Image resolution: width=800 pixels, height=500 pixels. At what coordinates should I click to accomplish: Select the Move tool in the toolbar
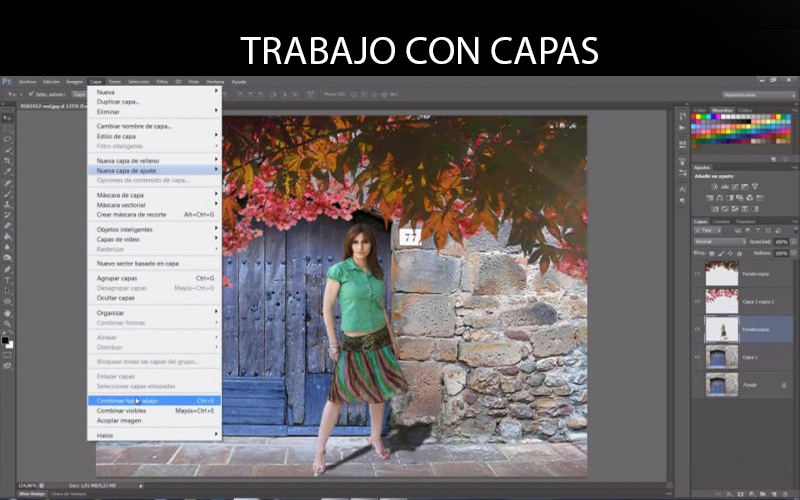pyautogui.click(x=7, y=118)
